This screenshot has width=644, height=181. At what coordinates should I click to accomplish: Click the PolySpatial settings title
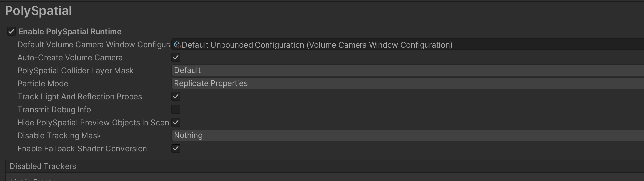(38, 11)
